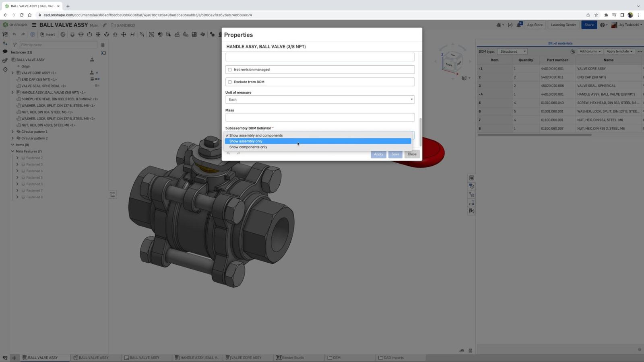This screenshot has height=362, width=644.
Task: Expand VALVE CORE ASSY in the instances tree
Action: (x=12, y=73)
